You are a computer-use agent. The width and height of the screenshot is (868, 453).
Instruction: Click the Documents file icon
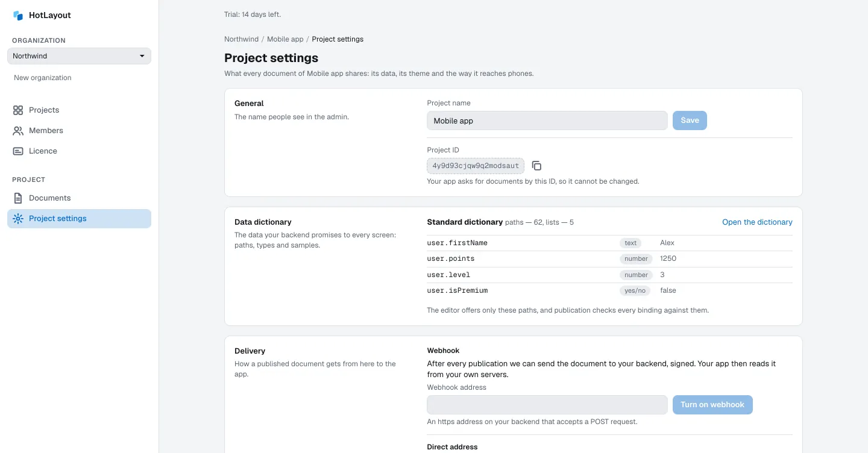[18, 198]
